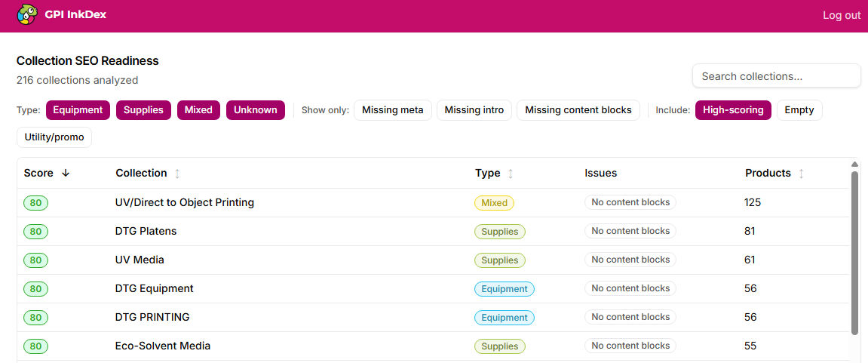
Task: Click the Collection column sort icon
Action: (177, 174)
